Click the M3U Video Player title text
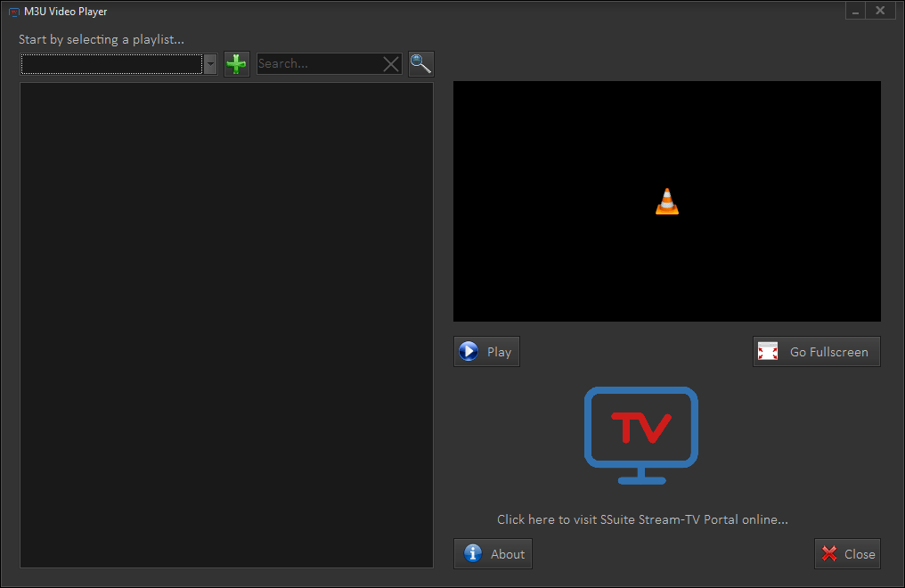The width and height of the screenshot is (905, 588). coord(66,12)
